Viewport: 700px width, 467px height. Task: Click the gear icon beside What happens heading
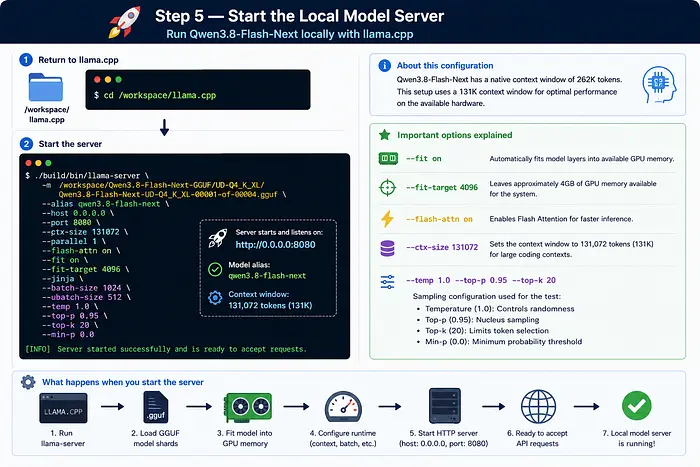(x=28, y=382)
